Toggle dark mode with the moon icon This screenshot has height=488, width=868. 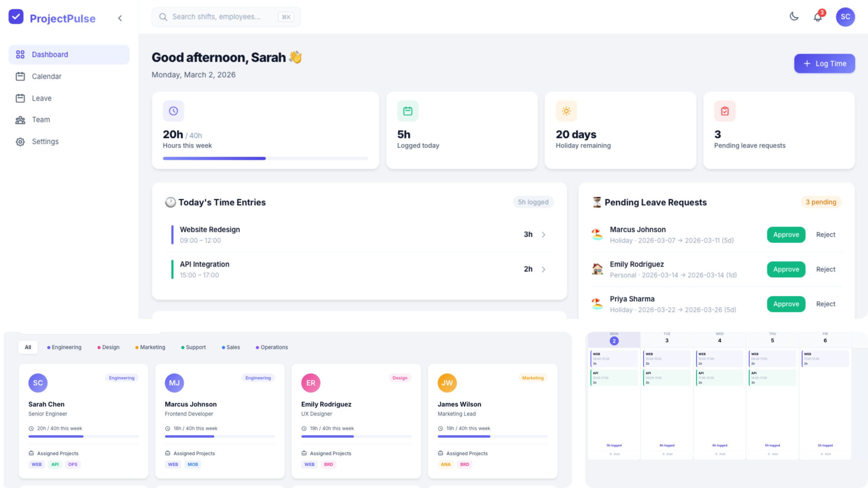[x=794, y=17]
